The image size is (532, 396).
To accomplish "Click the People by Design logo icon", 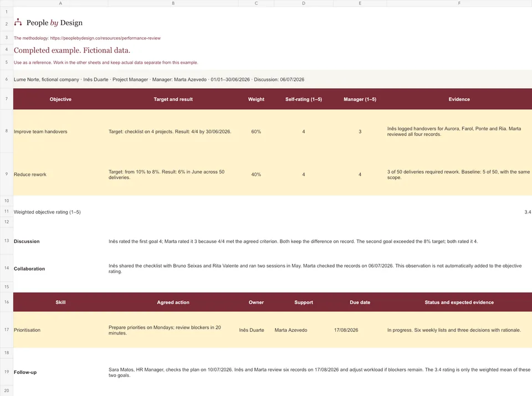I will click(18, 22).
